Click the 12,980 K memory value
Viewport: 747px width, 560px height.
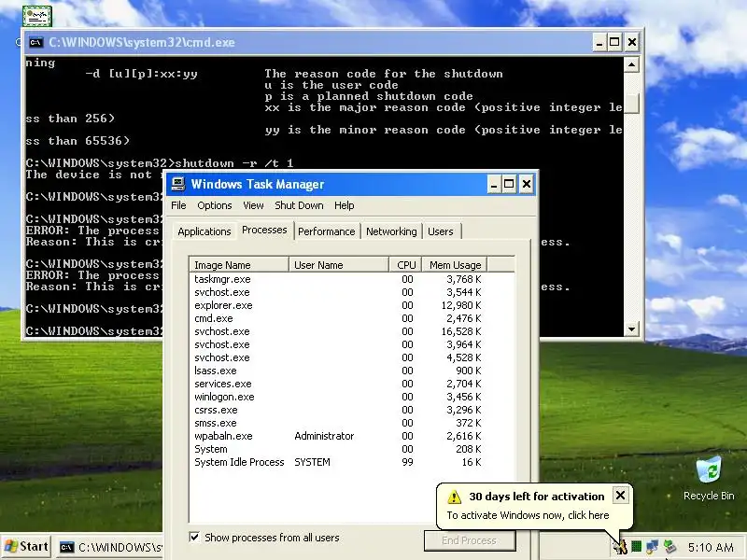pyautogui.click(x=461, y=305)
